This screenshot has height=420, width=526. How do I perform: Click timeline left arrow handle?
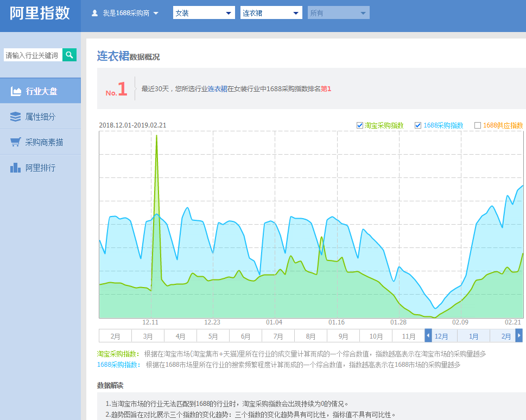[428, 336]
